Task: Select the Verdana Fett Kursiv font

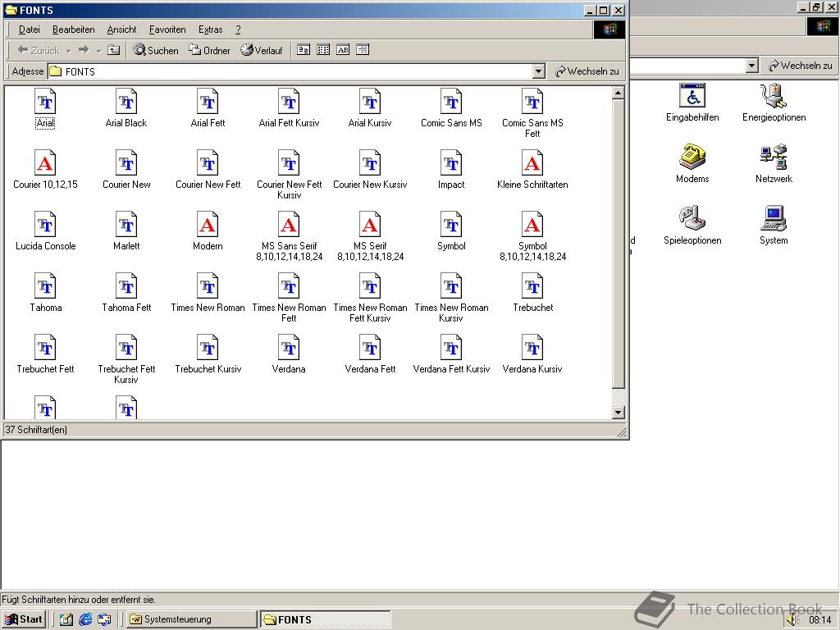Action: [x=451, y=348]
